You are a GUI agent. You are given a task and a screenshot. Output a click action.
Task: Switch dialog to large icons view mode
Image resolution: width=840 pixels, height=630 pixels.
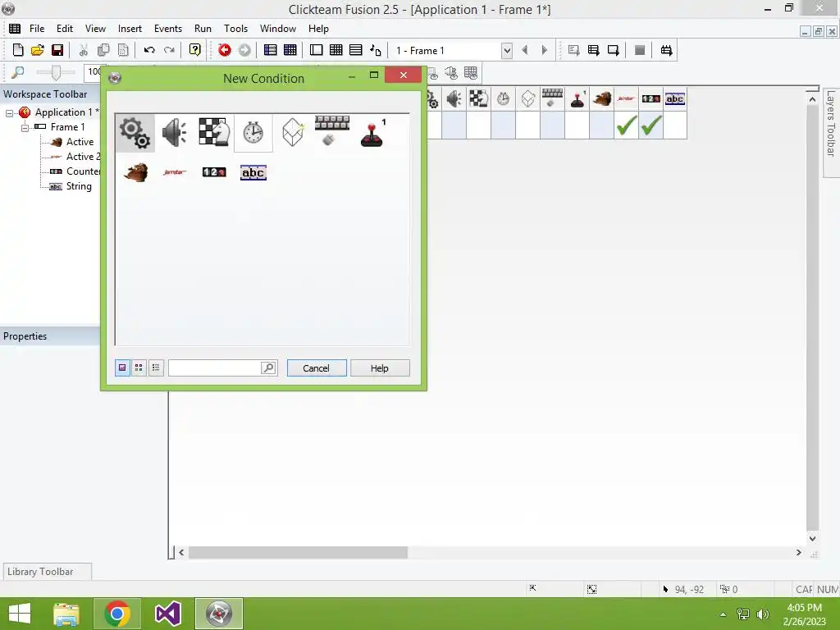[122, 367]
